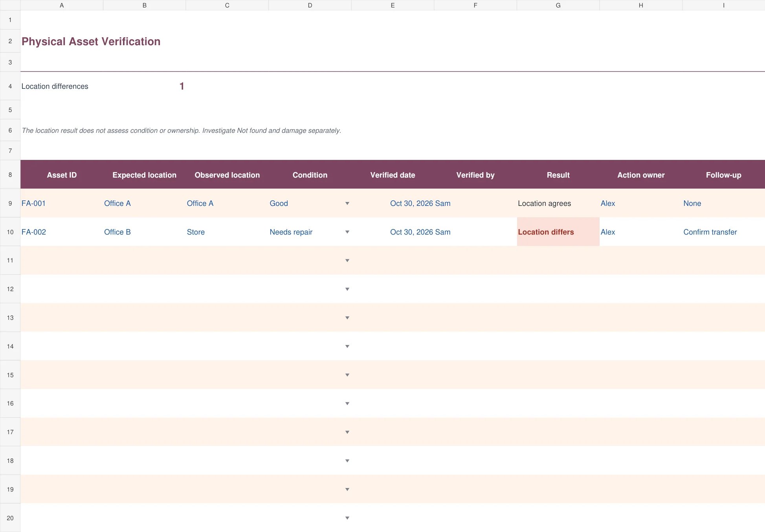Image resolution: width=765 pixels, height=532 pixels.
Task: Expand the Condition dropdown in row 19
Action: click(x=347, y=490)
